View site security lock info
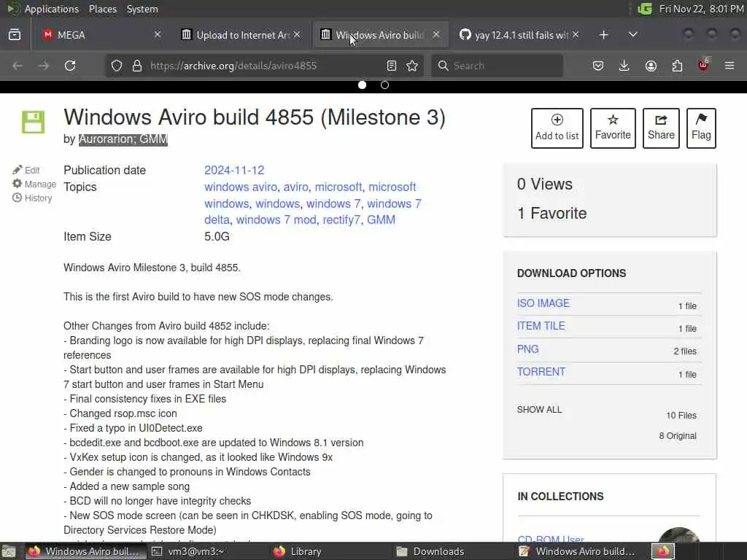This screenshot has width=747, height=560. (137, 66)
